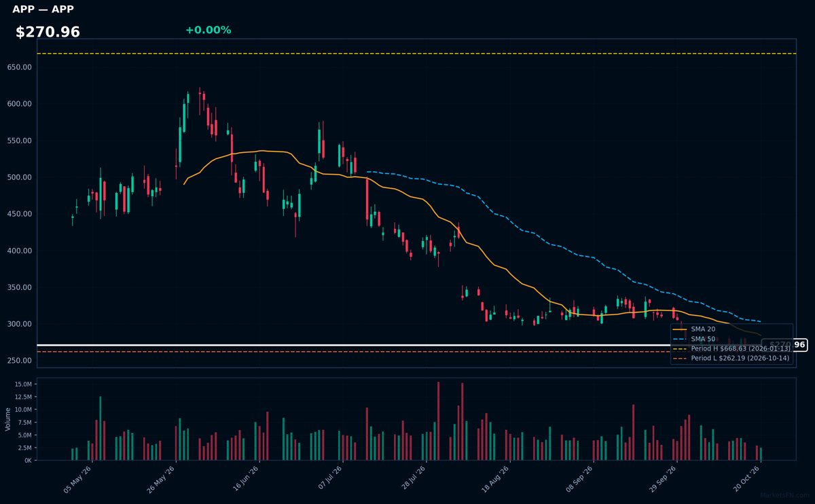Screen dimensions: 815x504
Task: Click the 16 Jun '26 date label
Action: [246, 479]
